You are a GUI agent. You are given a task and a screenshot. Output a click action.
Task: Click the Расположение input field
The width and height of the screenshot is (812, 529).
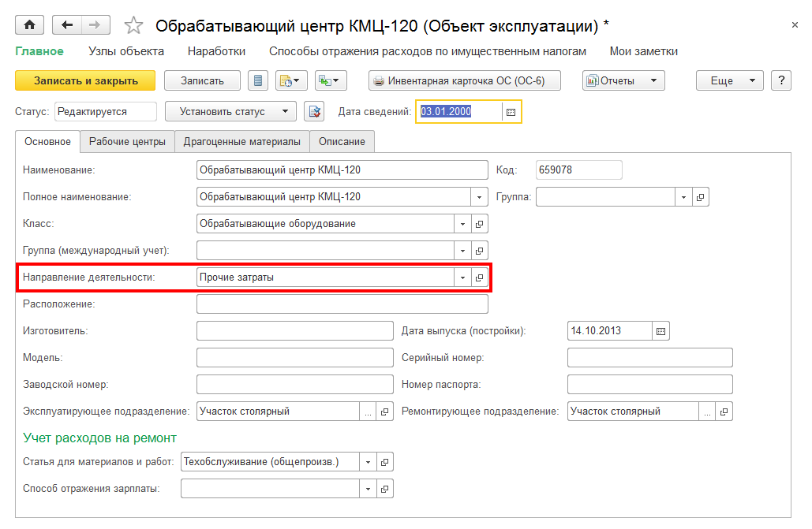point(342,304)
